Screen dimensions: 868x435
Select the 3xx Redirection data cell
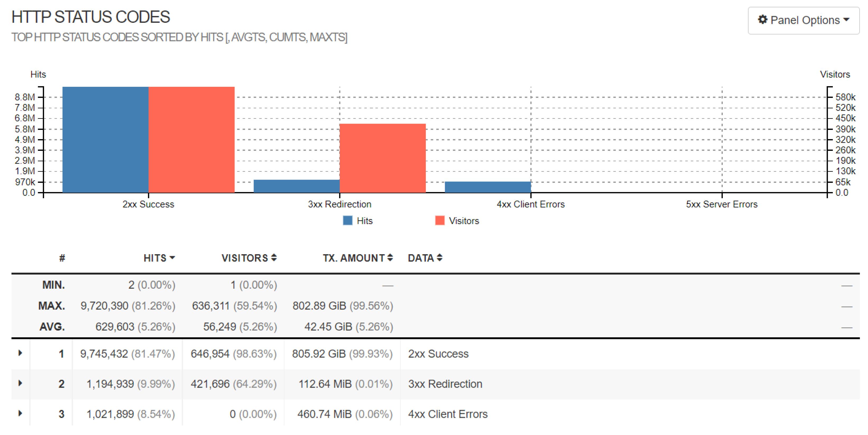coord(445,384)
